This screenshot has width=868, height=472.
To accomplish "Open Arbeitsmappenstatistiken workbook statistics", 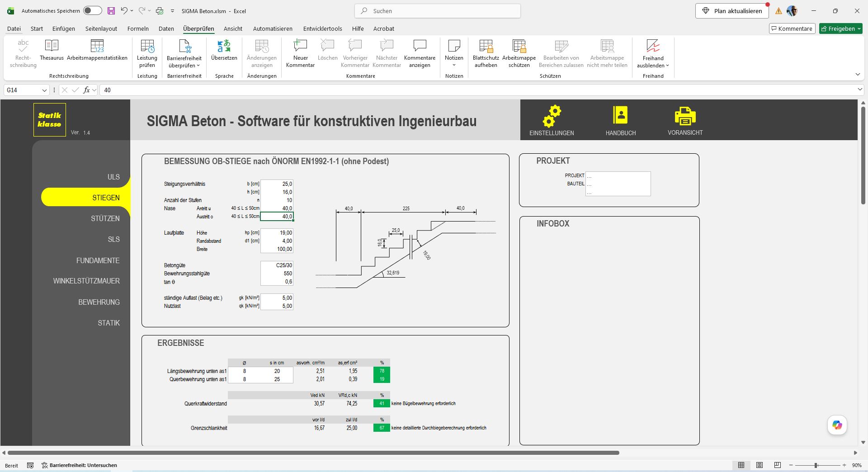I will click(97, 50).
